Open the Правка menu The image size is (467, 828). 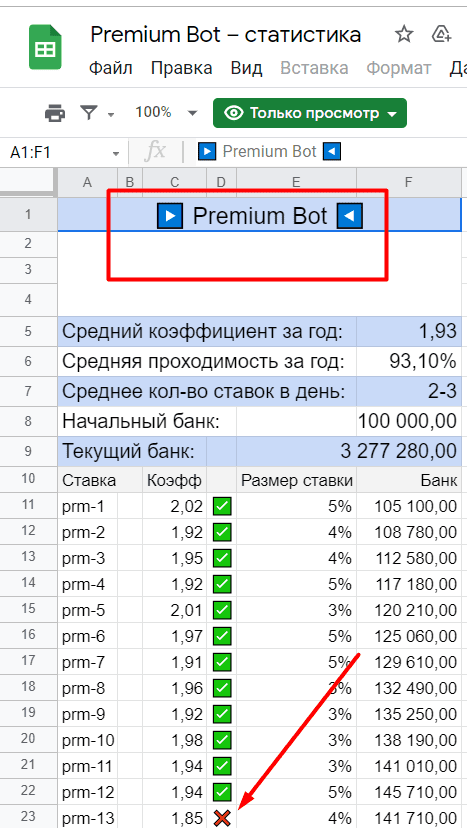(182, 68)
